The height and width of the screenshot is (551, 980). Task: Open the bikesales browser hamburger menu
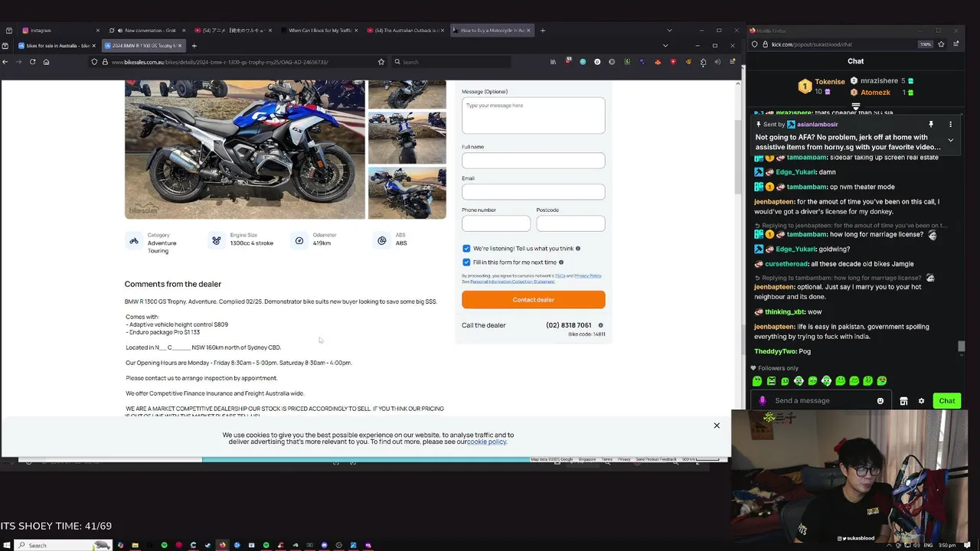point(732,62)
